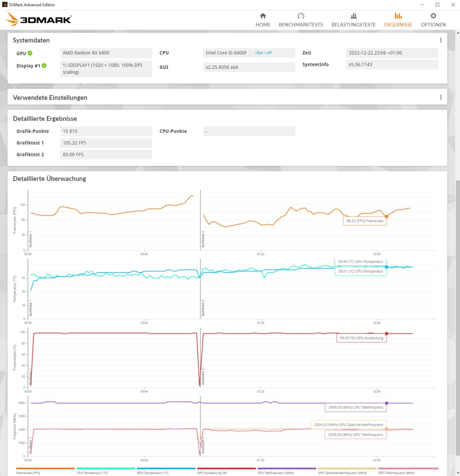Open the BENCHMARKTESTS tab

tap(301, 20)
